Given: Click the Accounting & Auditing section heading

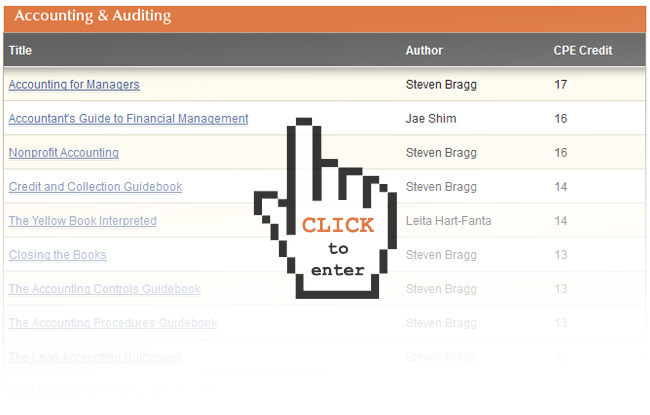Looking at the screenshot, I should point(92,16).
